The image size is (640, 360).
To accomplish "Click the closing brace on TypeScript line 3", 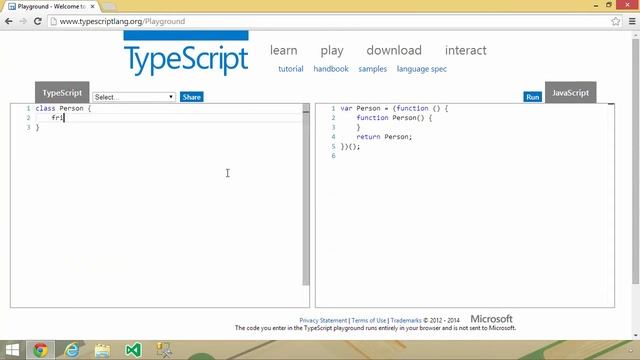I will click(x=38, y=127).
